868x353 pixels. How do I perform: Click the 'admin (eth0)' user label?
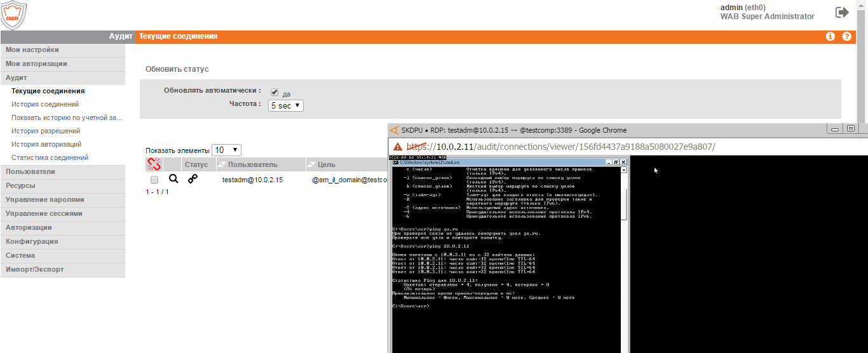pos(743,8)
